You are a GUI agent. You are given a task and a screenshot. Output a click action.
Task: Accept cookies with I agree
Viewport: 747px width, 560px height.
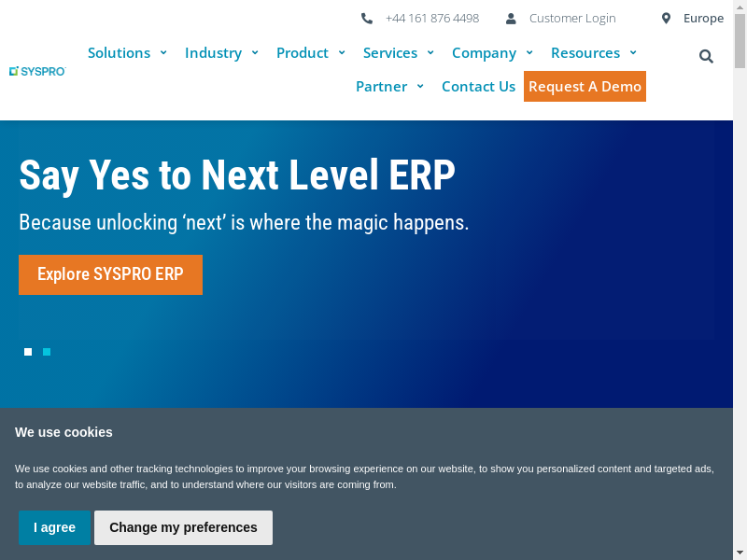54,527
